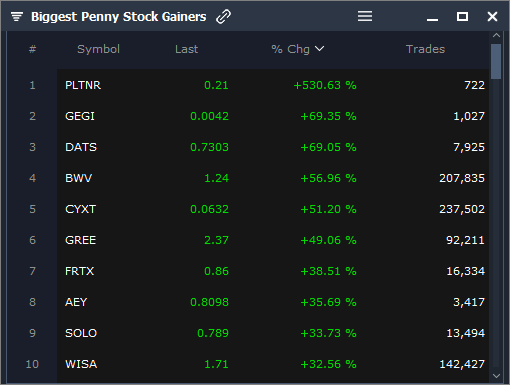Viewport: 510px width, 385px height.
Task: Sort by the Trades column header
Action: 425,49
